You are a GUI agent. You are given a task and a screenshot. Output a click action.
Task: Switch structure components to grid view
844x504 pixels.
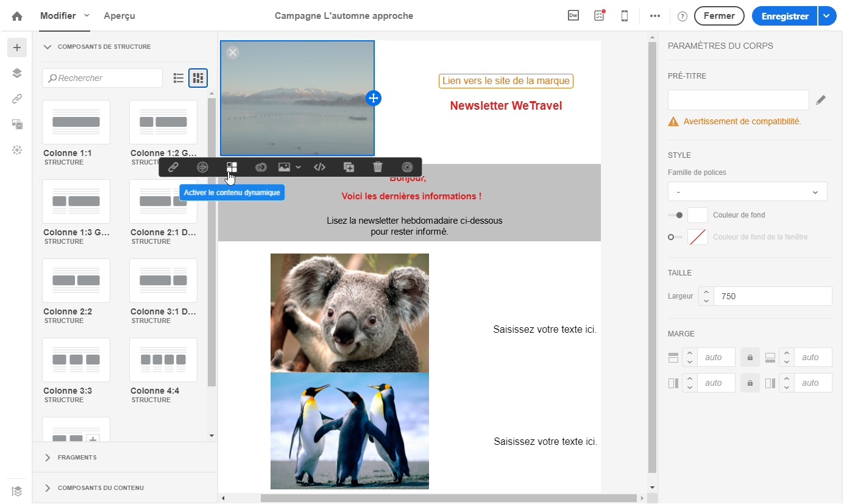[198, 78]
